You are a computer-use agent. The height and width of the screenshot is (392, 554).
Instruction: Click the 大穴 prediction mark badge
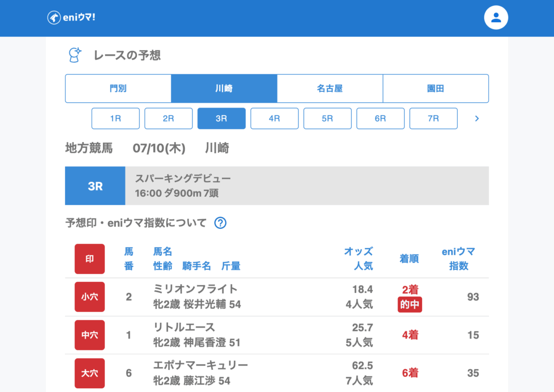coord(90,373)
